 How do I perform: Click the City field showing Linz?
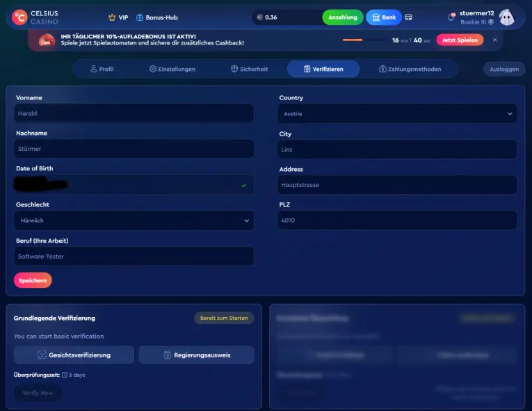(x=397, y=150)
